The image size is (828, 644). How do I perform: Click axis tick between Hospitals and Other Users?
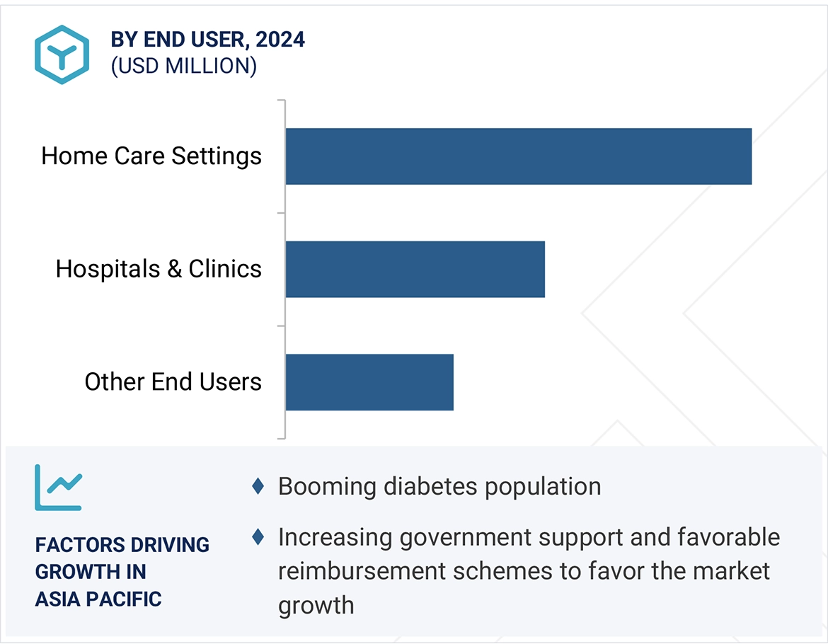[281, 326]
